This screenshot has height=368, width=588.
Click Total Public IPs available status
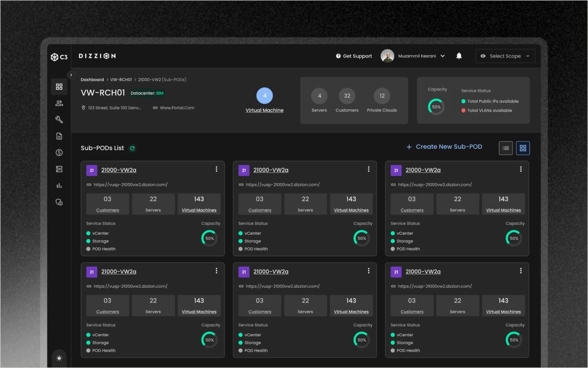pyautogui.click(x=490, y=101)
